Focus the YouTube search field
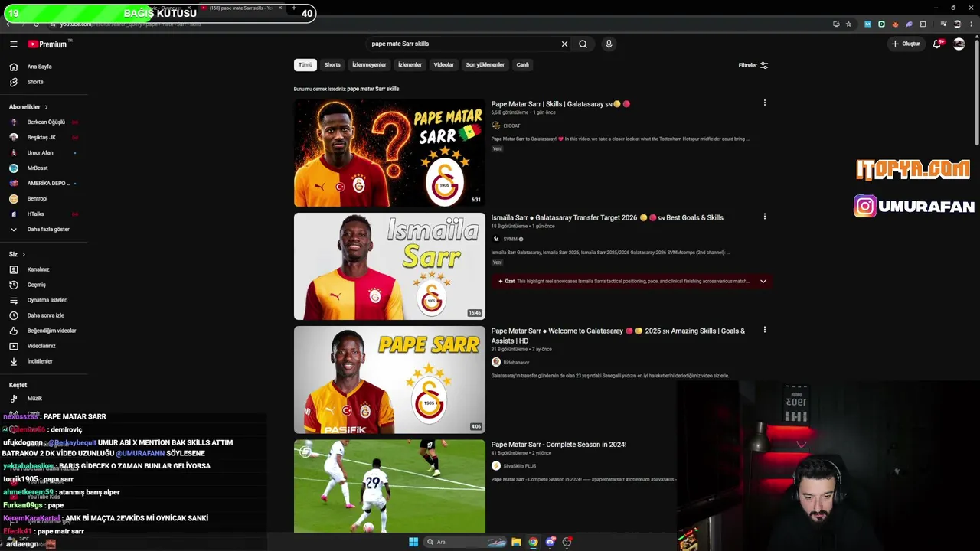Image resolution: width=980 pixels, height=551 pixels. (x=464, y=44)
